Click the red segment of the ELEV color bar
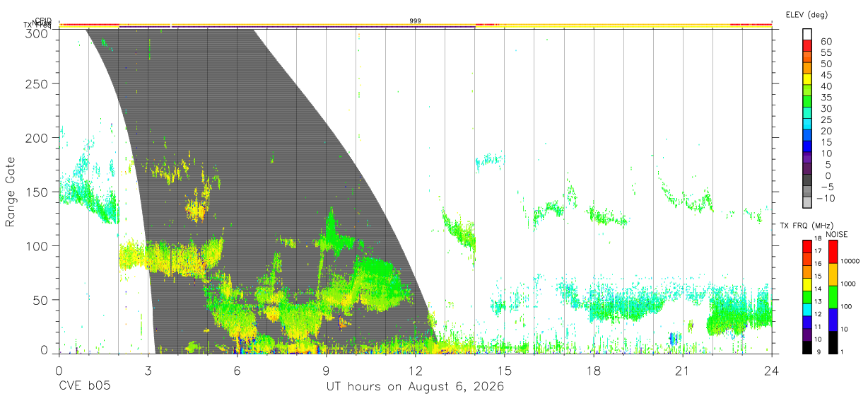Viewport: 868px width, 401px height. point(807,45)
